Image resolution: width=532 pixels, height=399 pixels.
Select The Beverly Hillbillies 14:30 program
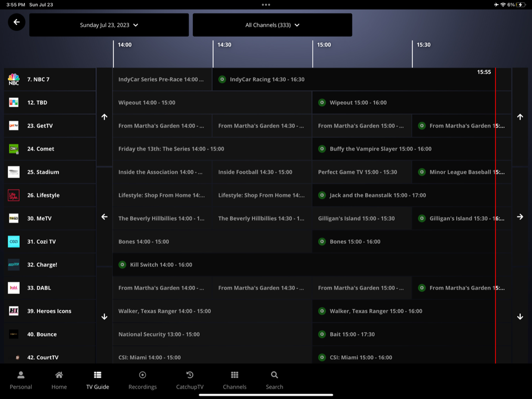coord(262,218)
